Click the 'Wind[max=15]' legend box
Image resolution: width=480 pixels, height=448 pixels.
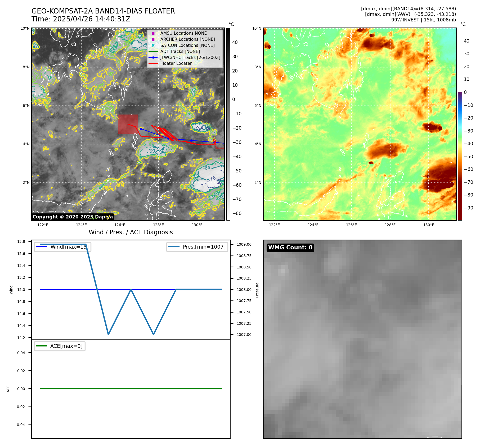(63, 247)
